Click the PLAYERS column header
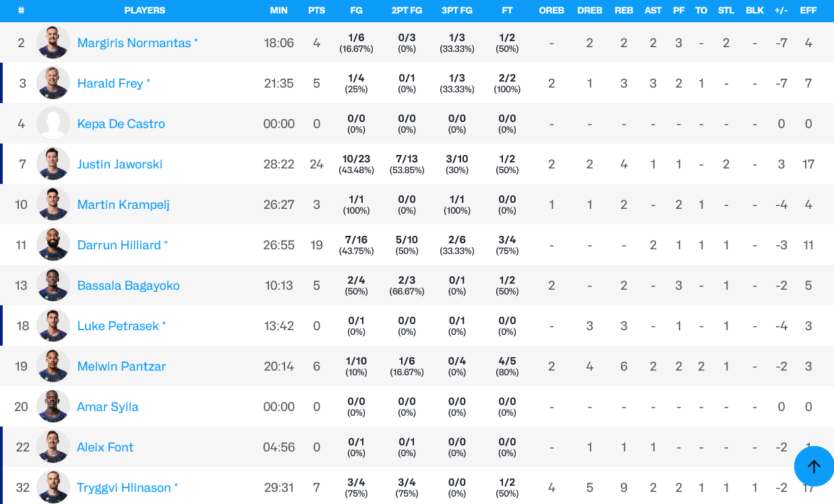 (144, 11)
